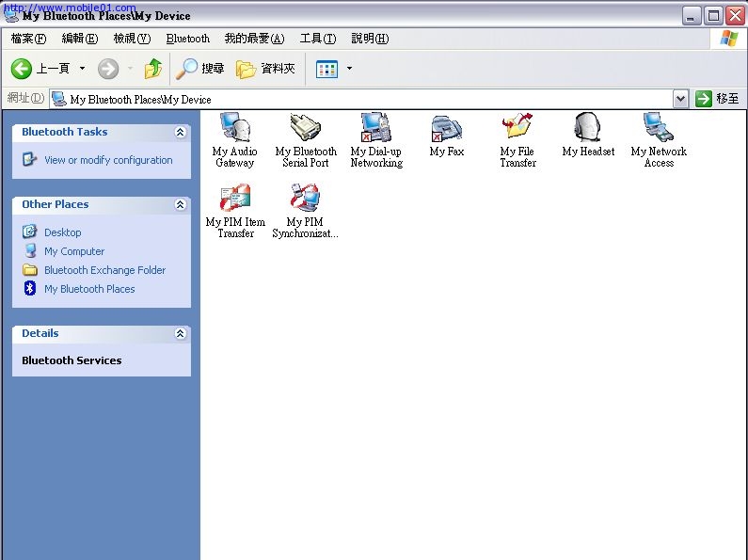
Task: Collapse the Bluetooth Tasks panel
Action: tap(181, 132)
